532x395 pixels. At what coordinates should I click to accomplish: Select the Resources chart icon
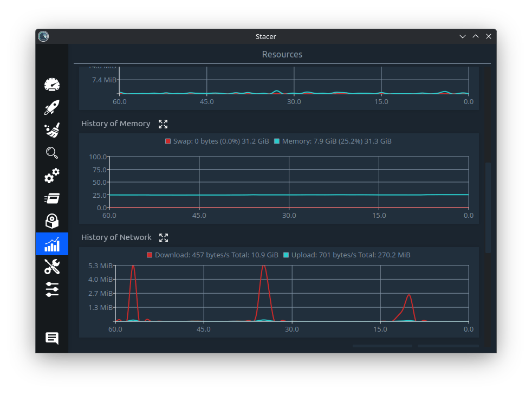click(52, 244)
